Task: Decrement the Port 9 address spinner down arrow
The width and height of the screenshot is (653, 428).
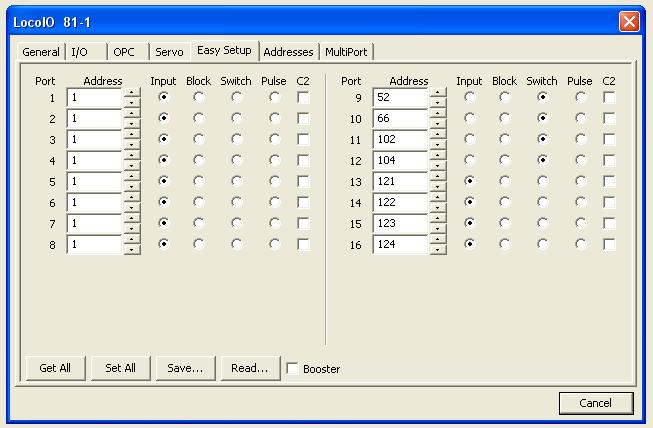Action: [438, 102]
